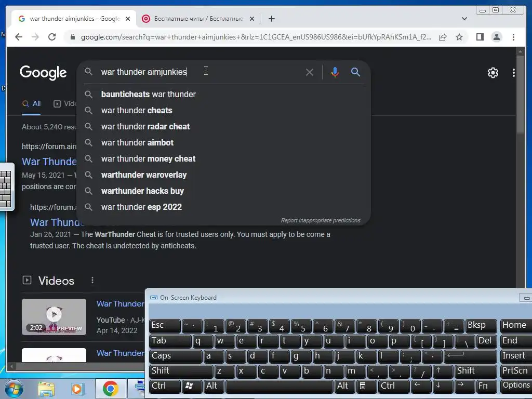This screenshot has height=399, width=532.
Task: Open the Windows Start button
Action: pyautogui.click(x=13, y=389)
